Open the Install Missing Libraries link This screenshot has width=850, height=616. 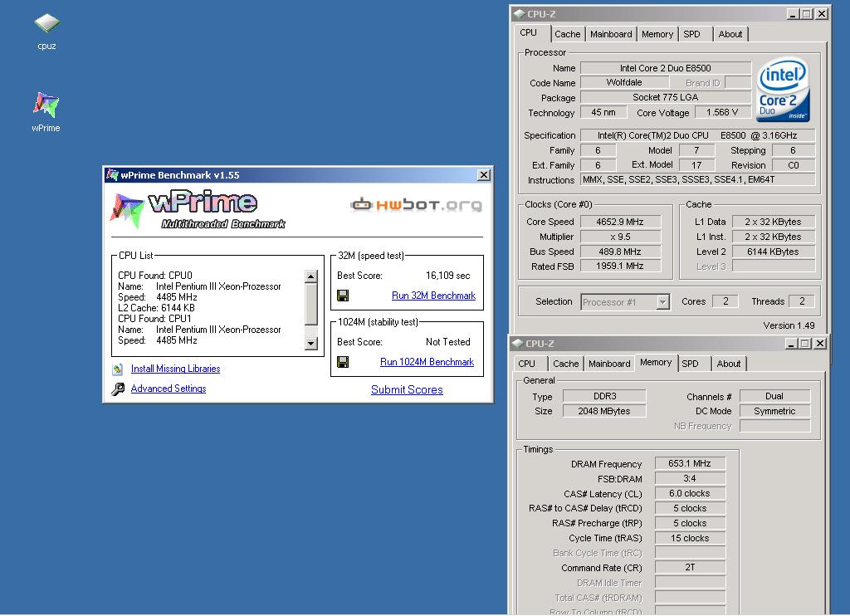click(176, 369)
